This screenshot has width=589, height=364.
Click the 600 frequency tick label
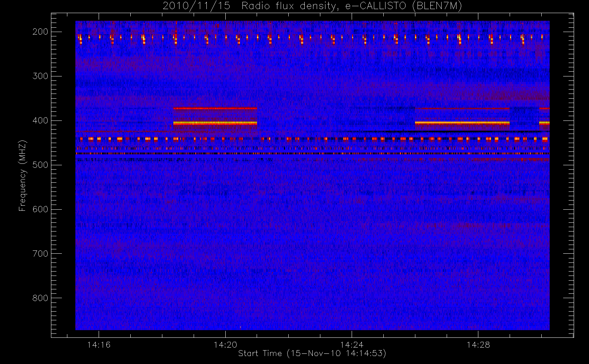40,209
